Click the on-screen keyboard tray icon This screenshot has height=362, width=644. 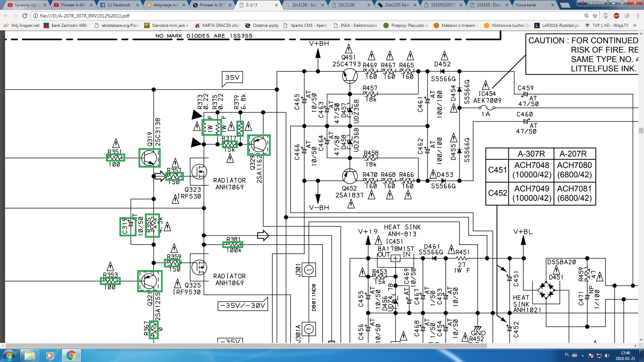[575, 355]
